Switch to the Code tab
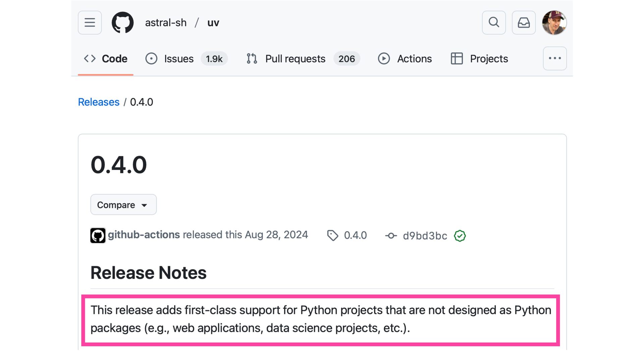 click(106, 59)
